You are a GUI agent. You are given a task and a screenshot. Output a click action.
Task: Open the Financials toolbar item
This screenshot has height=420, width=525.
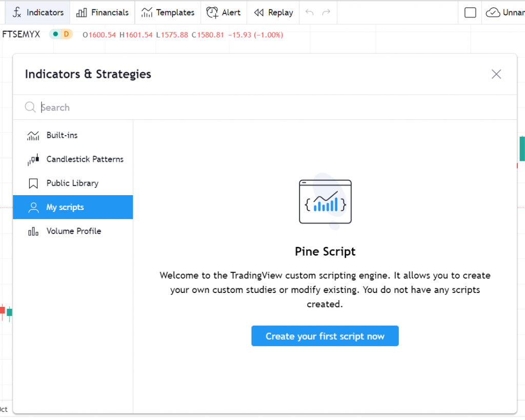tap(102, 12)
